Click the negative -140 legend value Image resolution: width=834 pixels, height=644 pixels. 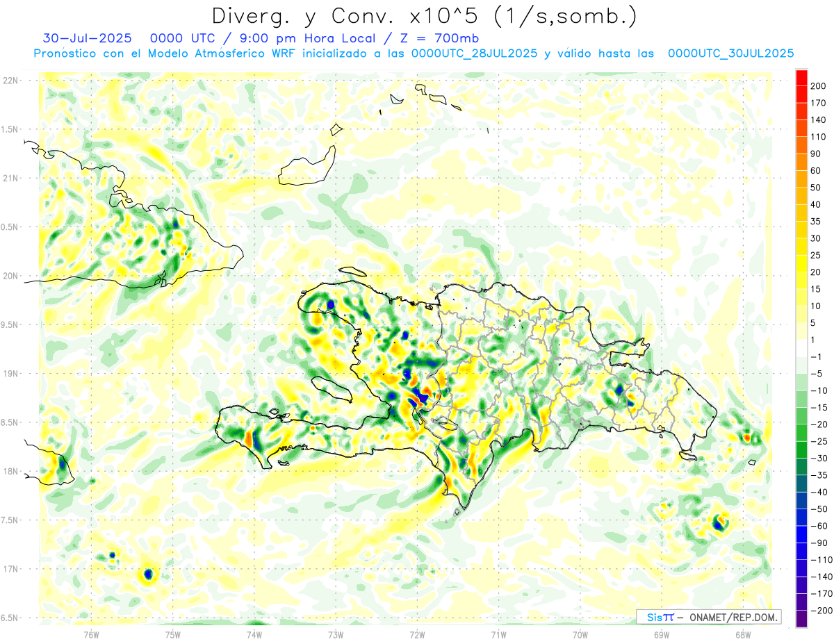tap(821, 577)
